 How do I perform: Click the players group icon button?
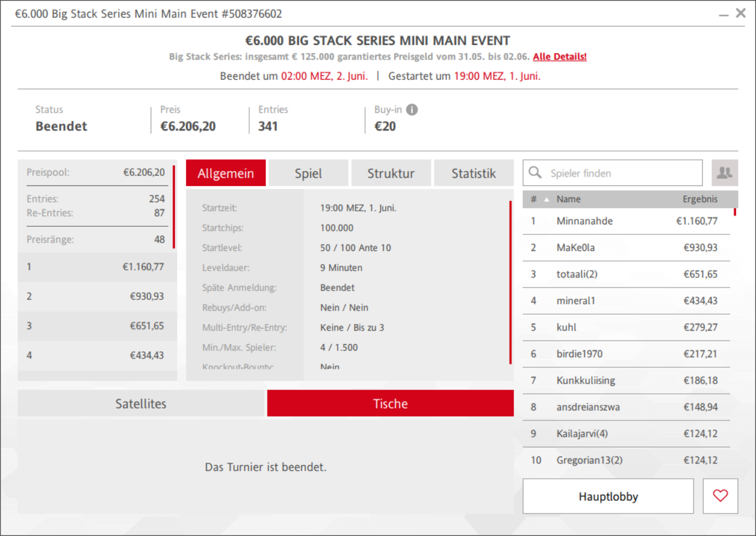(725, 173)
